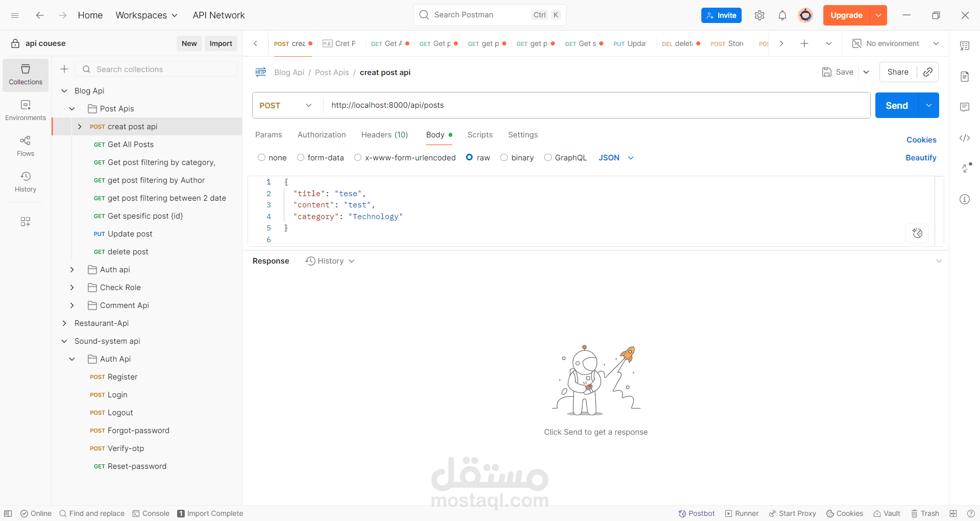Switch to the Params tab
The height and width of the screenshot is (521, 980).
coord(268,135)
